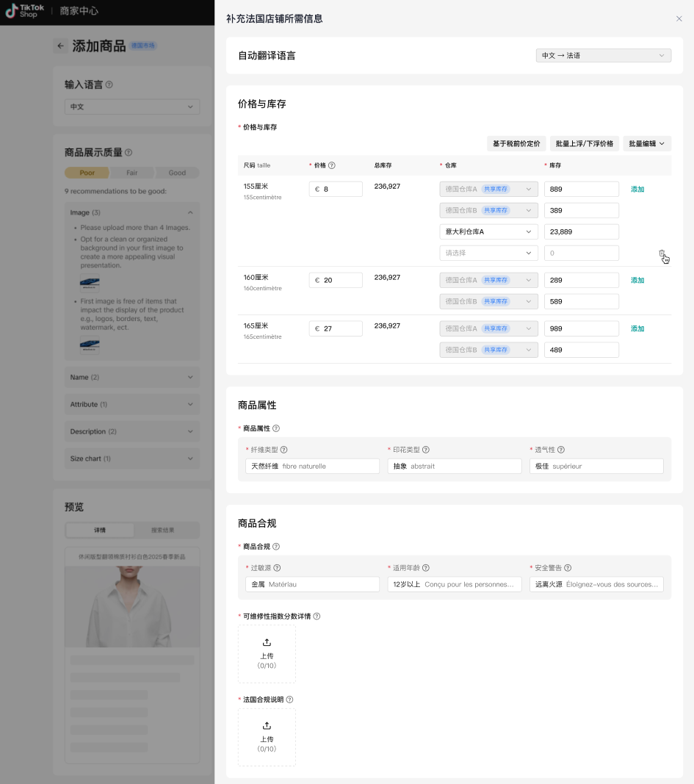Click help icon beside 纤维类型 label
The image size is (694, 784).
(x=284, y=450)
